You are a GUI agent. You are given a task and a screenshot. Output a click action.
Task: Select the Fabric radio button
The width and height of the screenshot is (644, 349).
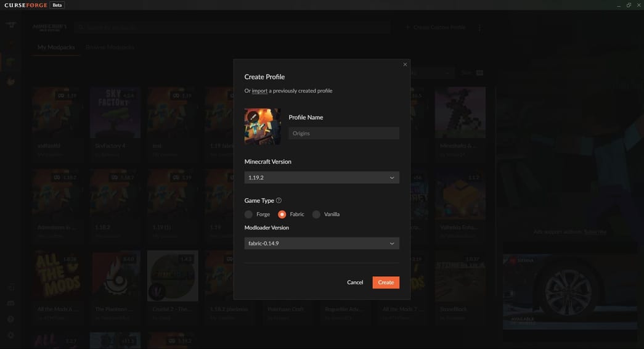(282, 215)
